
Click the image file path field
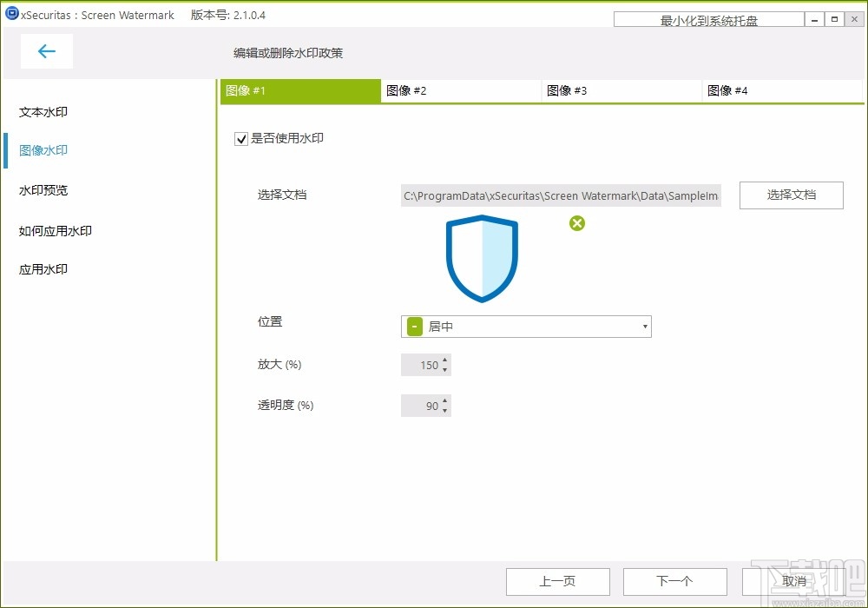point(561,195)
